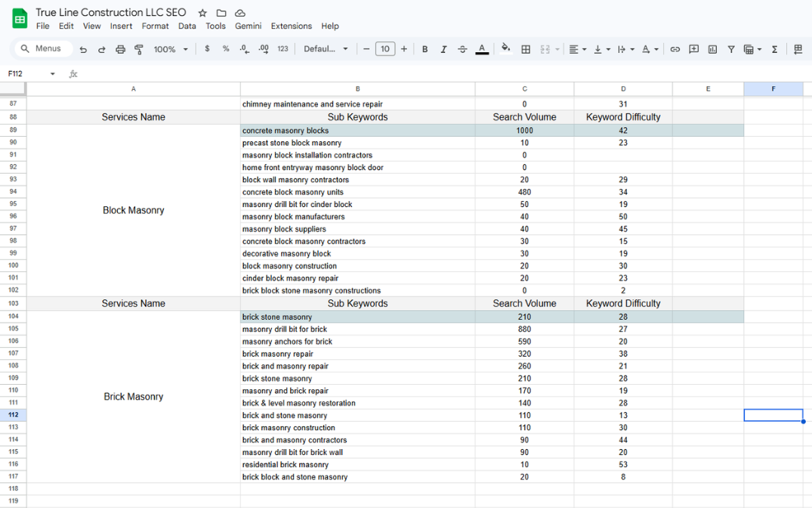Screen dimensions: 812x508
Task: Click the Menus search box
Action: (x=43, y=48)
